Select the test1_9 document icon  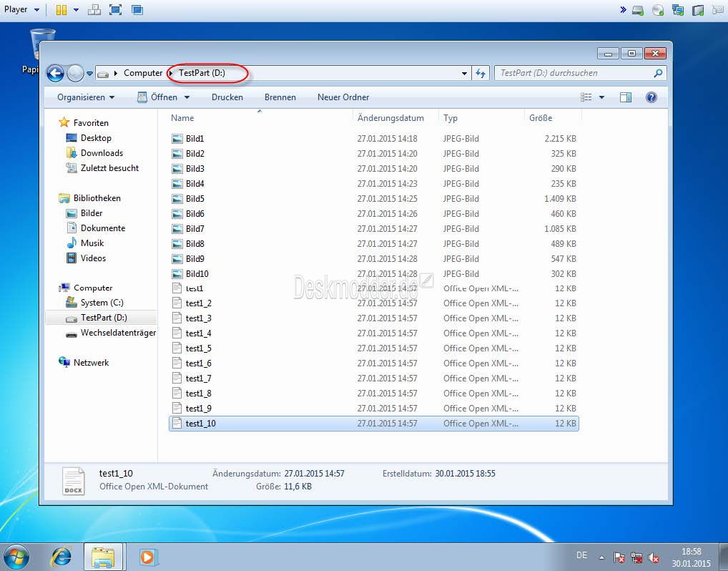coord(177,408)
